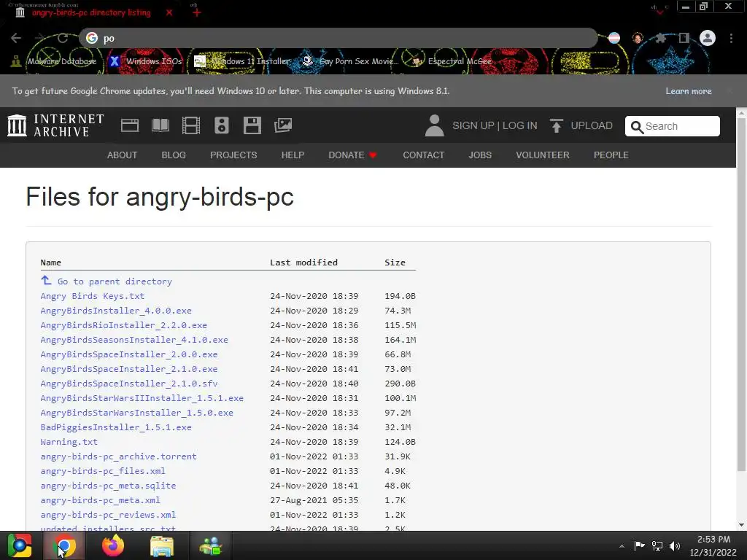Click the browser back arrow
Viewport: 747px width, 560px height.
click(16, 38)
